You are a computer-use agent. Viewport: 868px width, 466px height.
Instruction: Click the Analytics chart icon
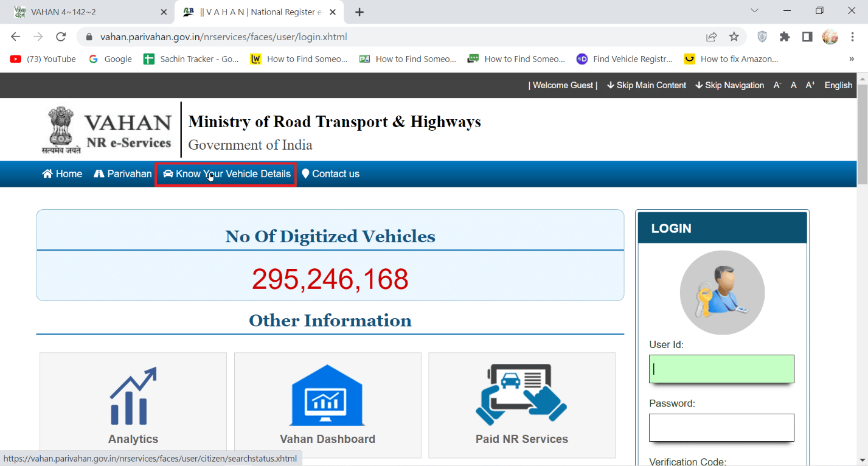[133, 395]
